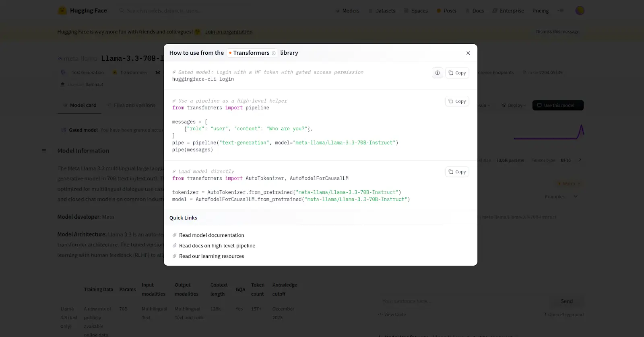
Task: Open Docs in top navigation
Action: click(475, 11)
